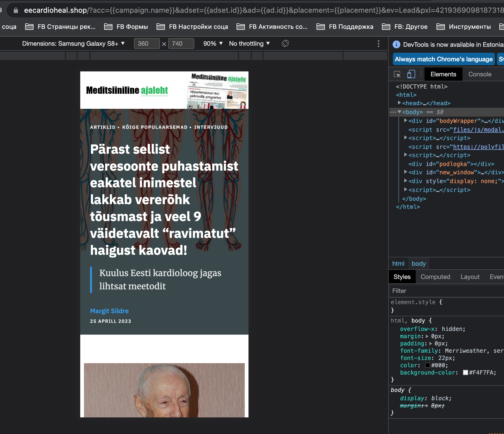Image resolution: width=504 pixels, height=434 pixels.
Task: Expand the bodyWrapper div node
Action: click(x=406, y=121)
